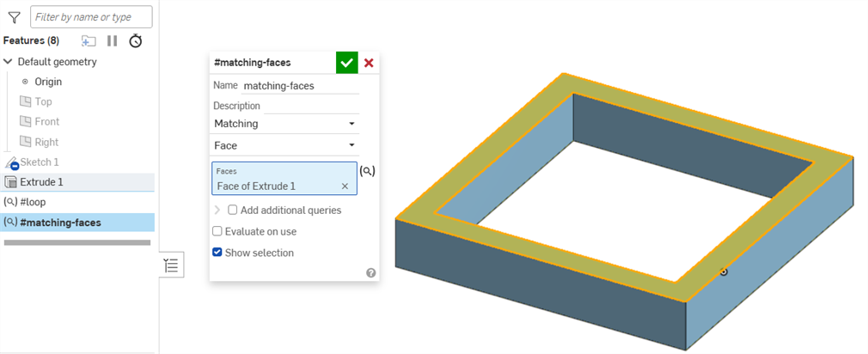Click the list panel icon beside the feature tree
Viewport: 868px width, 354px height.
point(172,265)
